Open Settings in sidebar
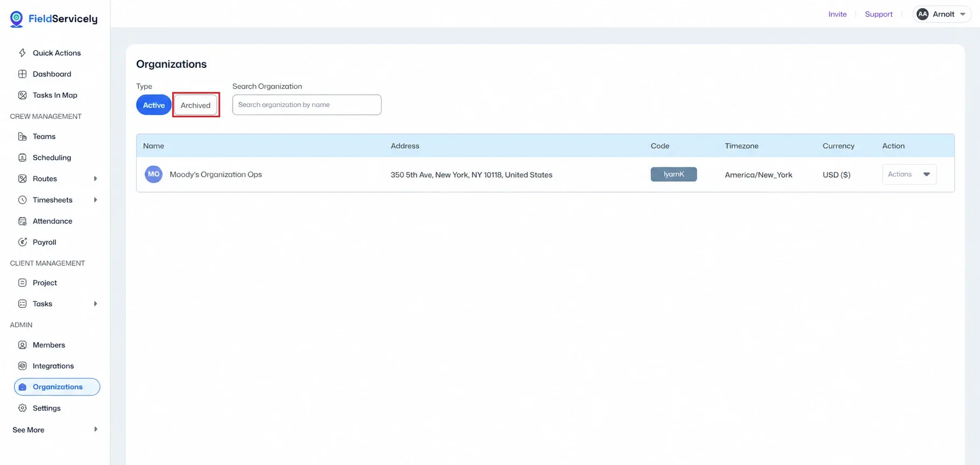This screenshot has width=980, height=465. coord(46,408)
